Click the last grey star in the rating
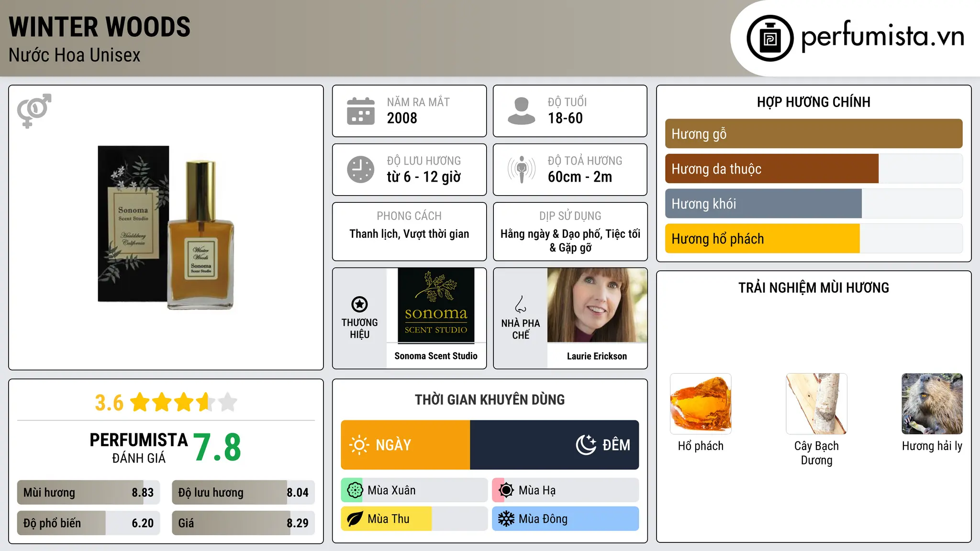The width and height of the screenshot is (980, 551). 228,402
